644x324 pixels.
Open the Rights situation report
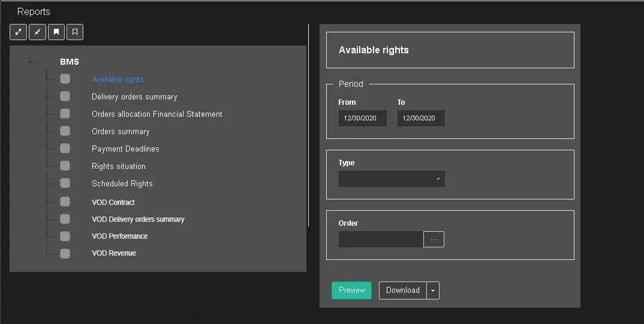(119, 166)
